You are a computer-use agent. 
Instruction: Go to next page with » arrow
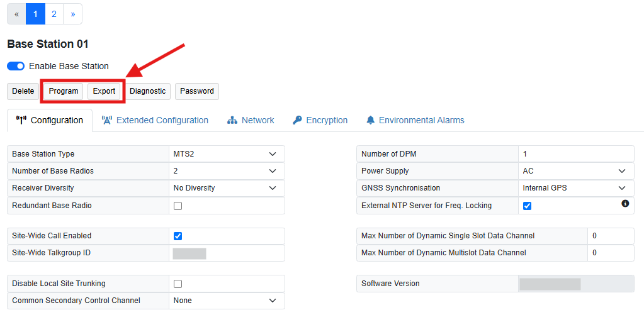pyautogui.click(x=72, y=14)
